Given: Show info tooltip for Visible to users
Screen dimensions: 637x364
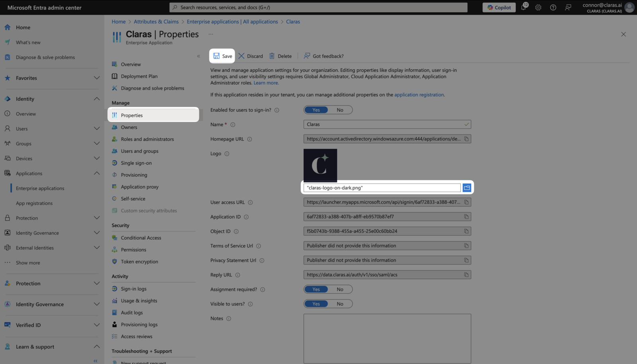Looking at the screenshot, I should click(x=250, y=304).
